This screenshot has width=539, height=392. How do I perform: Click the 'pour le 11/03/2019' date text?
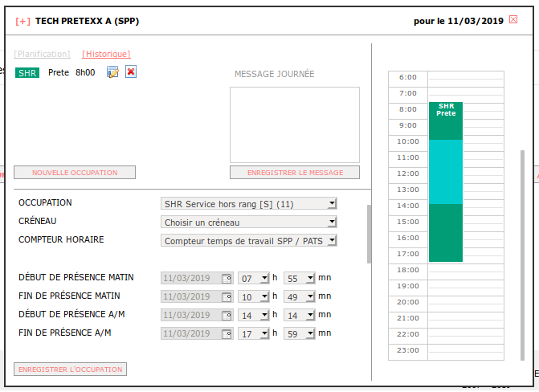coord(459,22)
